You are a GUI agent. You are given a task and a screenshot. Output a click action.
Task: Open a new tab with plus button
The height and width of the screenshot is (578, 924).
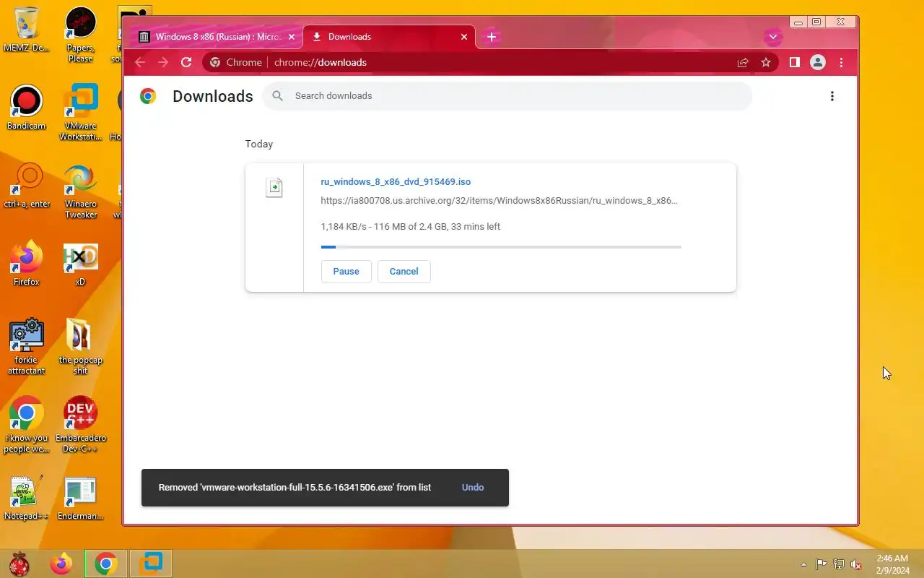tap(492, 37)
